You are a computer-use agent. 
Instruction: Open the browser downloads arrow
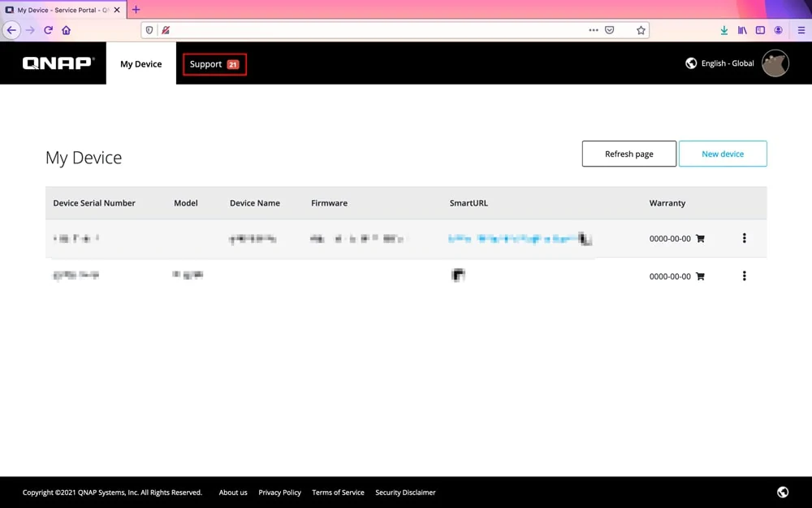tap(724, 30)
